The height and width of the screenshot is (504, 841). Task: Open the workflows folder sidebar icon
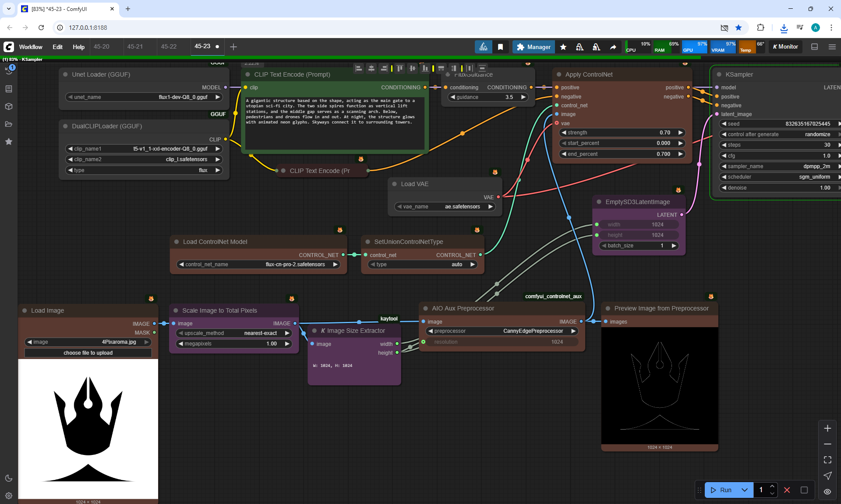click(9, 124)
